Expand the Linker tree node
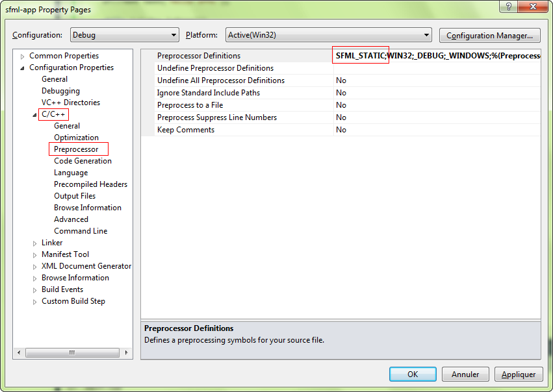 pyautogui.click(x=36, y=242)
